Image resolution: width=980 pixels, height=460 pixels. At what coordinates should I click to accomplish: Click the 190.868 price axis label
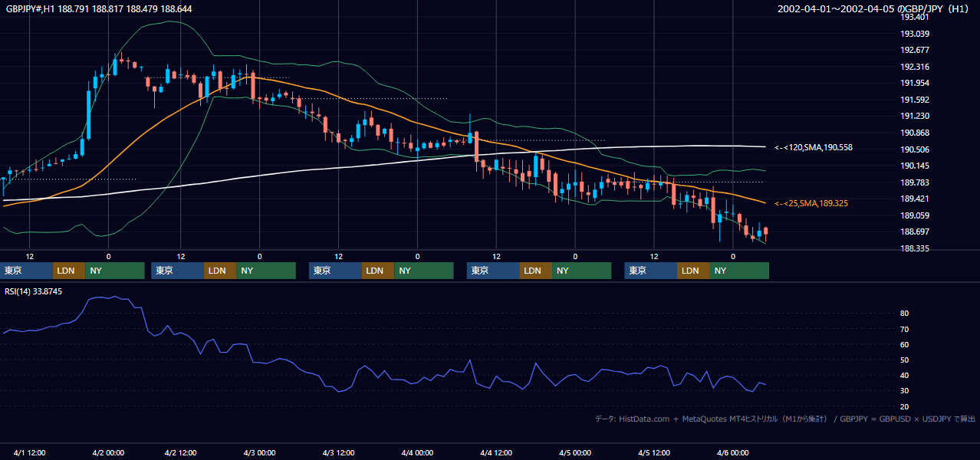click(x=915, y=133)
